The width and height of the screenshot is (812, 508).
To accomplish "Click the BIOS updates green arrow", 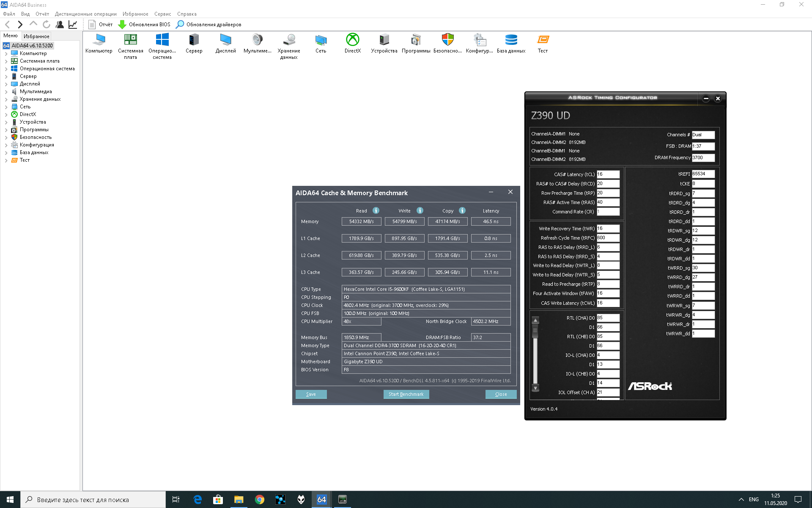I will coord(122,25).
